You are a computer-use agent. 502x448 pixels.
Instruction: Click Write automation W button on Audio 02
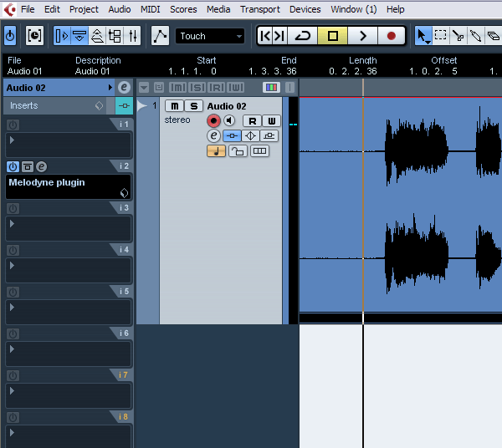click(x=271, y=121)
